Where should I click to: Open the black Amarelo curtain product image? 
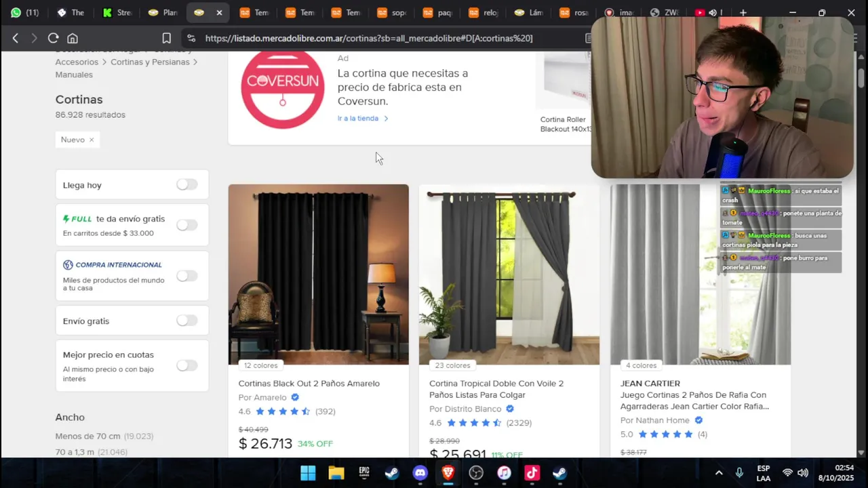tap(319, 274)
